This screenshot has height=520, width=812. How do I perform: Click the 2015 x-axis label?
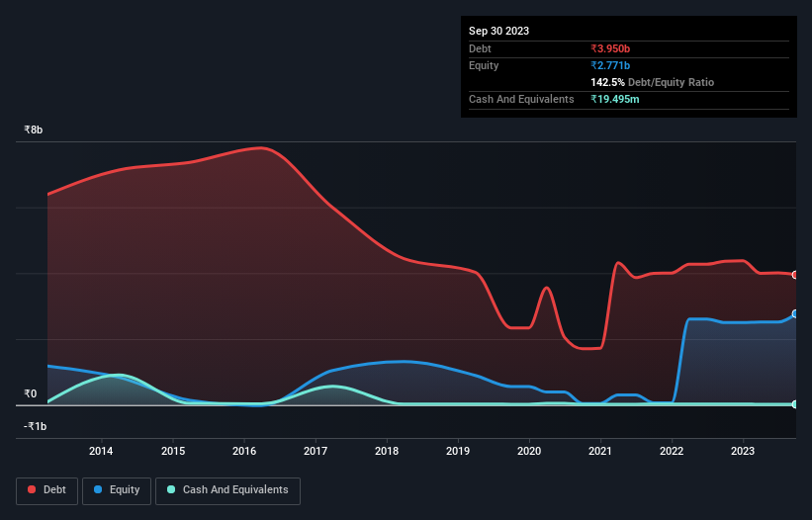click(173, 451)
